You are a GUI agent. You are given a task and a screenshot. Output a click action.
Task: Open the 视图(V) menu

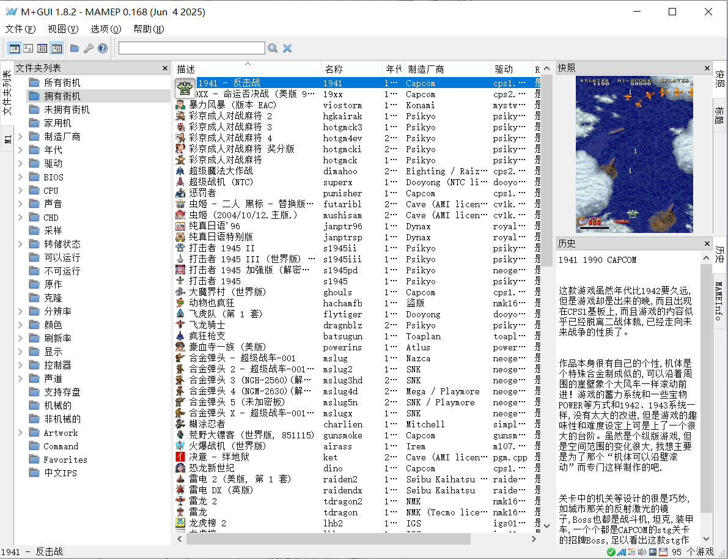tap(63, 29)
